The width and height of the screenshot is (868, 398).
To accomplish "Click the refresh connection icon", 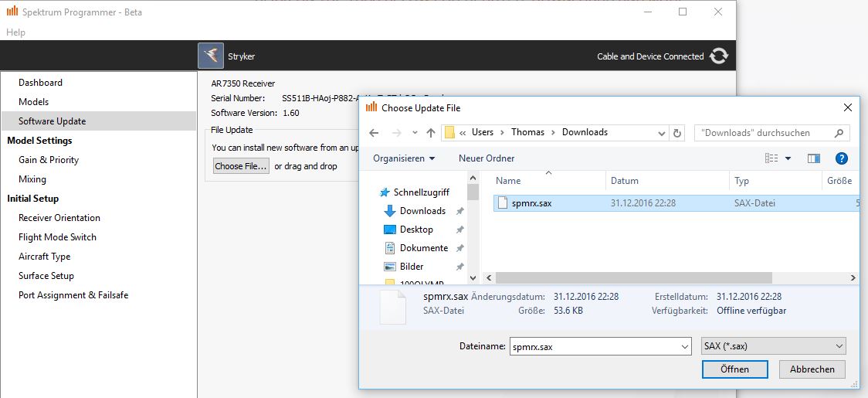I will (718, 56).
